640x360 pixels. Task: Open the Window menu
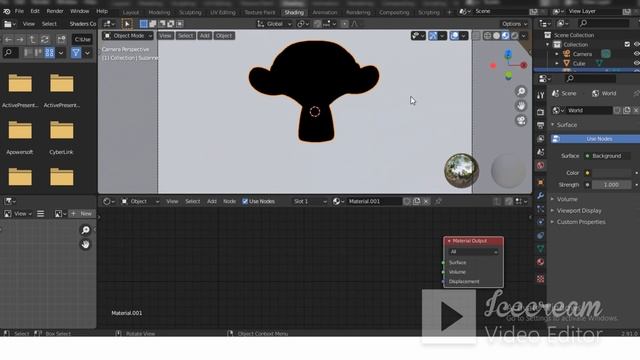coord(80,11)
